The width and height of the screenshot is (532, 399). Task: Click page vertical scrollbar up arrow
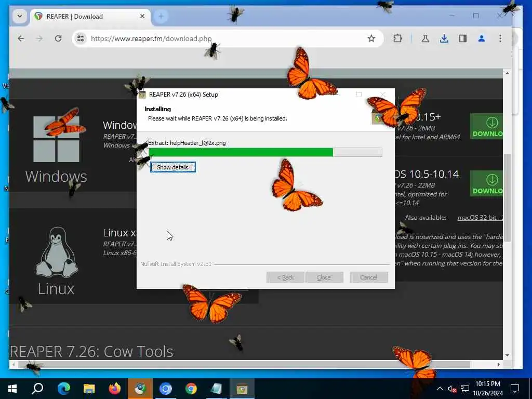point(507,73)
